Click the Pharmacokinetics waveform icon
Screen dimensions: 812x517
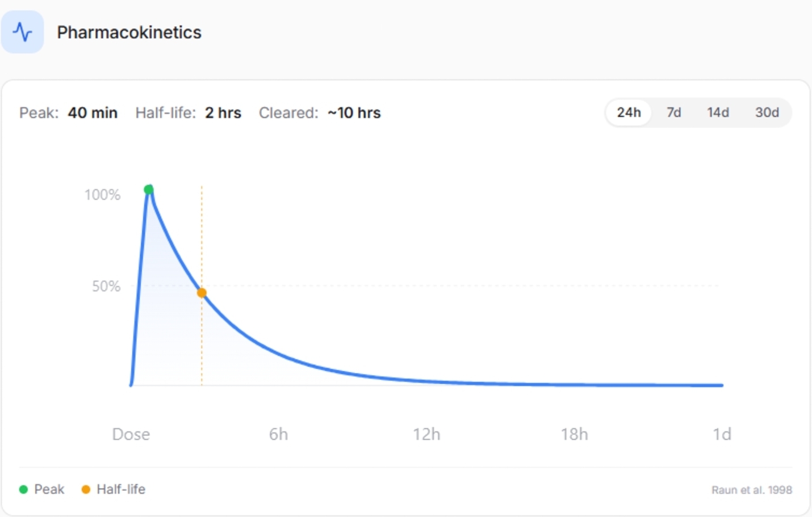coord(22,32)
